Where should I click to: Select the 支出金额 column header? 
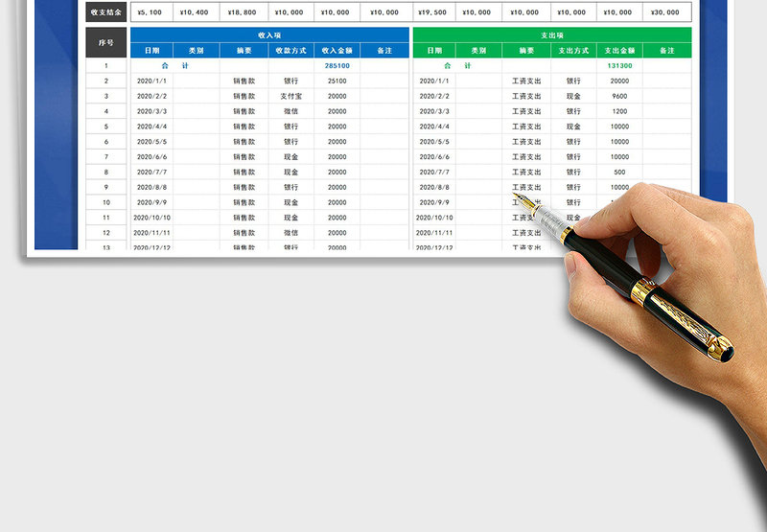coord(619,50)
